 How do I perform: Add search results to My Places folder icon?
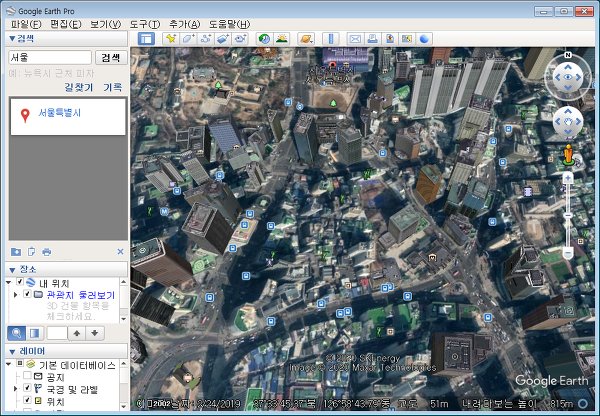tap(16, 252)
